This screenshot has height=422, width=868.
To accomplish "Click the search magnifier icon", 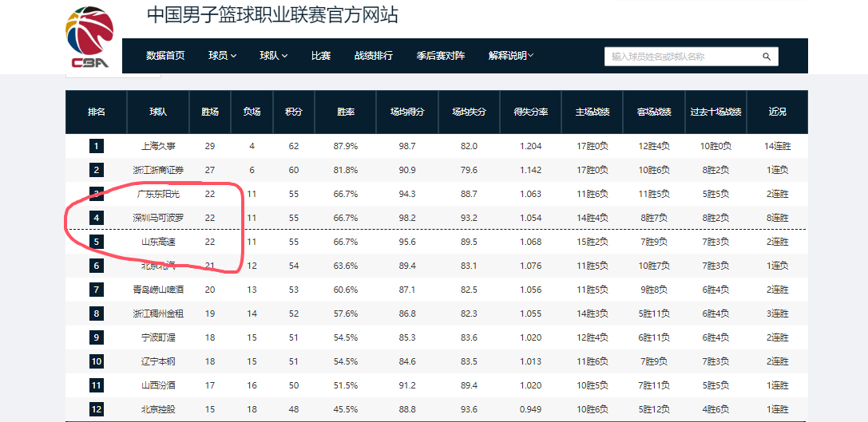I will [766, 57].
